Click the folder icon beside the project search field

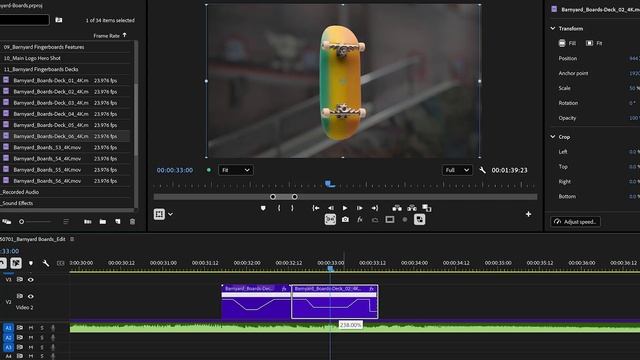tap(59, 20)
